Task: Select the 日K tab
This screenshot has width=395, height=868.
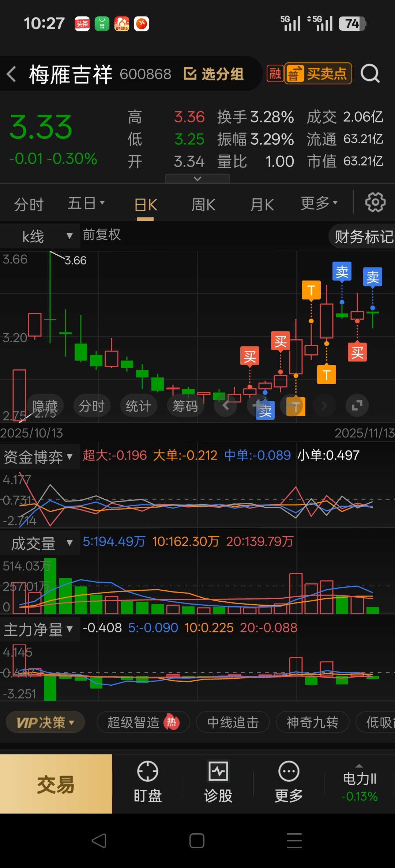Action: click(x=146, y=205)
